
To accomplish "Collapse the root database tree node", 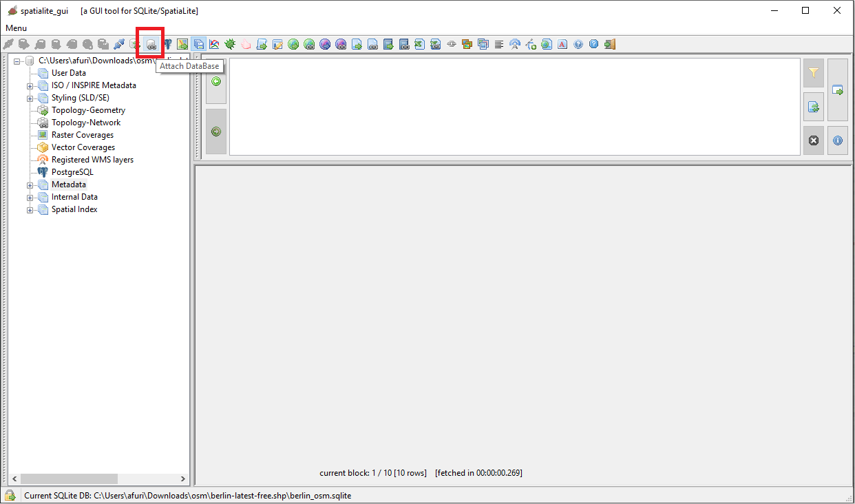I will [x=18, y=61].
